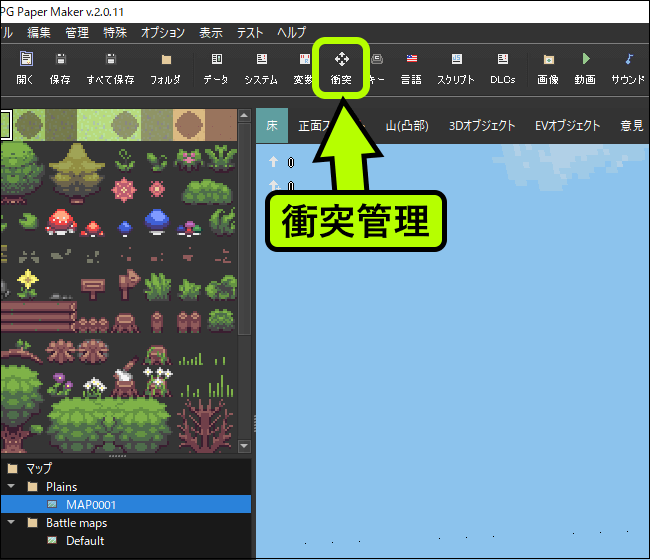The height and width of the screenshot is (560, 650).
Task: Open the DLCs toolbar icon
Action: tap(502, 68)
